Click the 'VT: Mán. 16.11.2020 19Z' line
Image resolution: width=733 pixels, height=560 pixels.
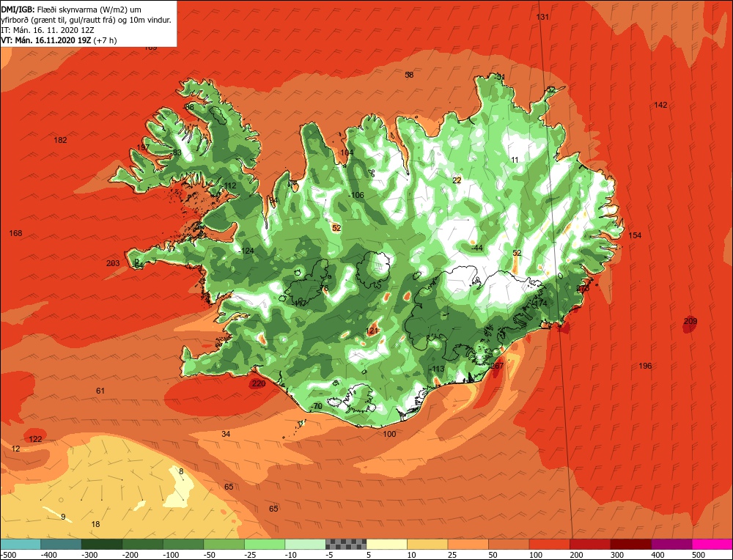tap(59, 40)
